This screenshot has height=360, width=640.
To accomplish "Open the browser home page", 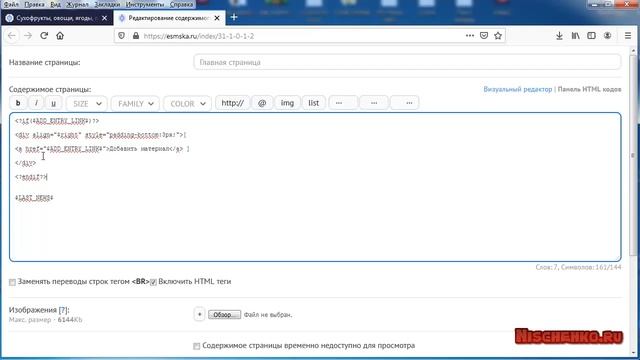I will point(60,36).
